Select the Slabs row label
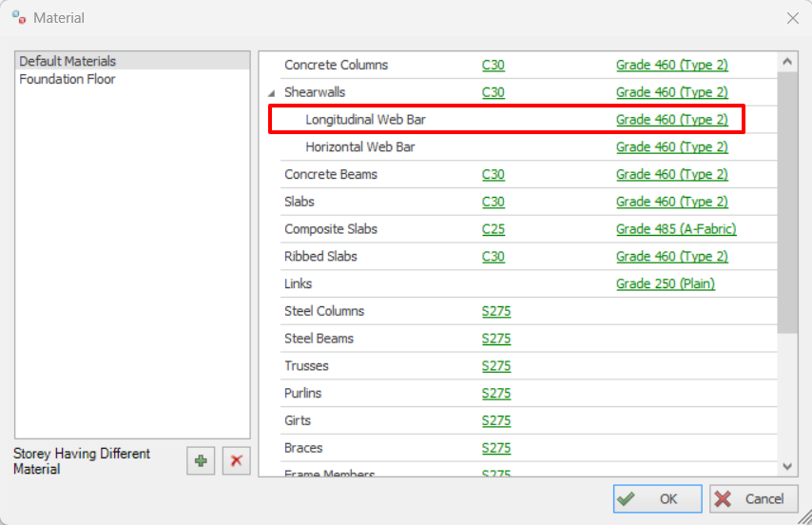The image size is (812, 525). pos(299,203)
